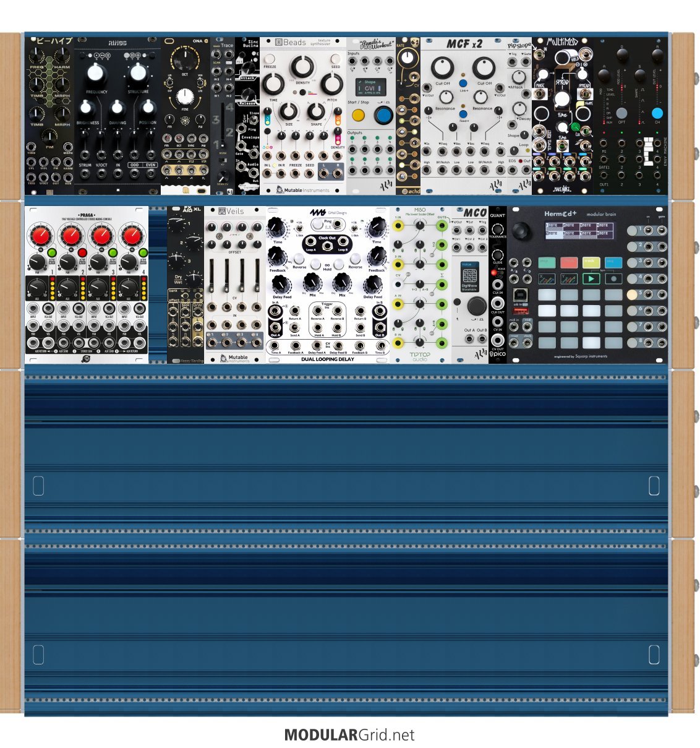Click the left Time knob on Dual Looping Delay
This screenshot has height=748, width=700.
(x=278, y=228)
